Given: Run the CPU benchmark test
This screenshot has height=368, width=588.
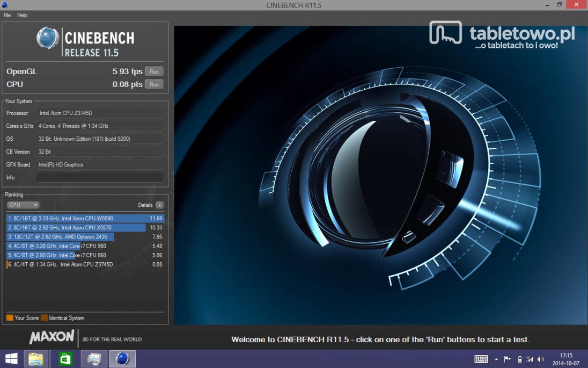Looking at the screenshot, I should [x=154, y=84].
